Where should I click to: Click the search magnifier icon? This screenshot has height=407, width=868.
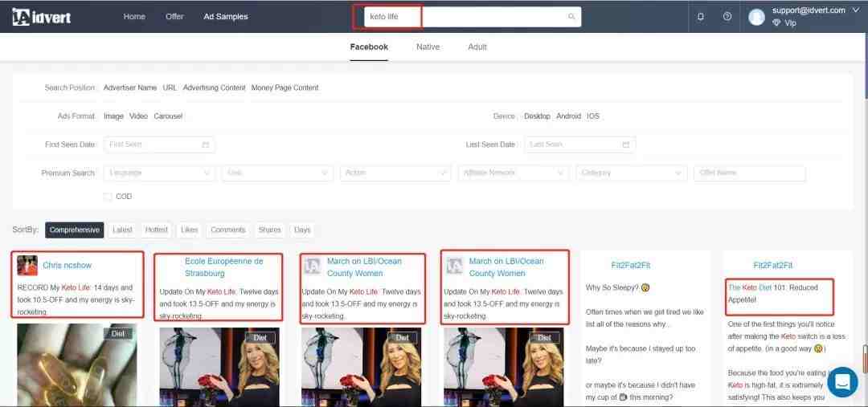click(x=571, y=17)
